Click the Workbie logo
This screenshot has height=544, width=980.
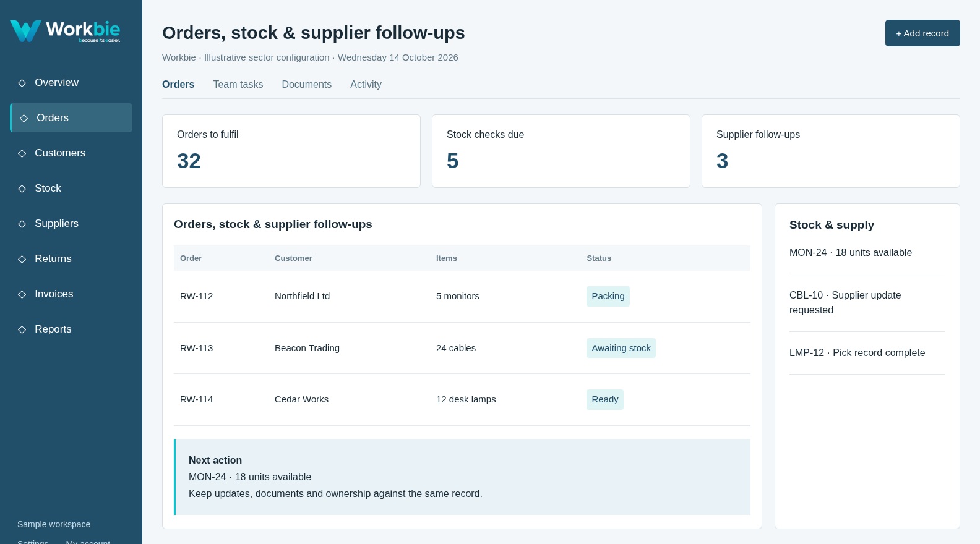coord(65,31)
